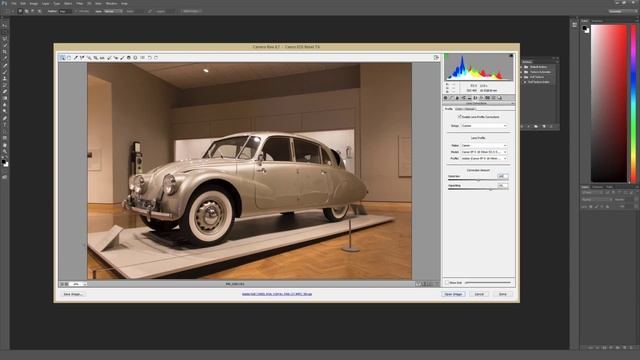
Task: Switch to the Color tab
Action: (459, 109)
